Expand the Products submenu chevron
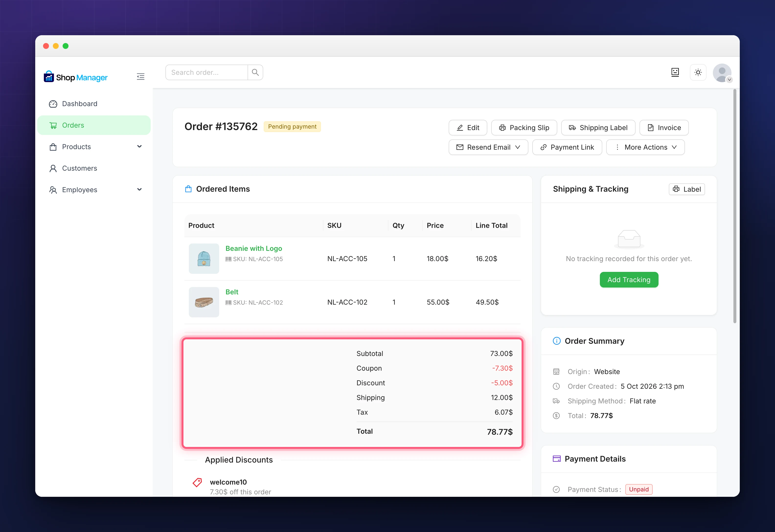Image resolution: width=775 pixels, height=532 pixels. coord(139,147)
